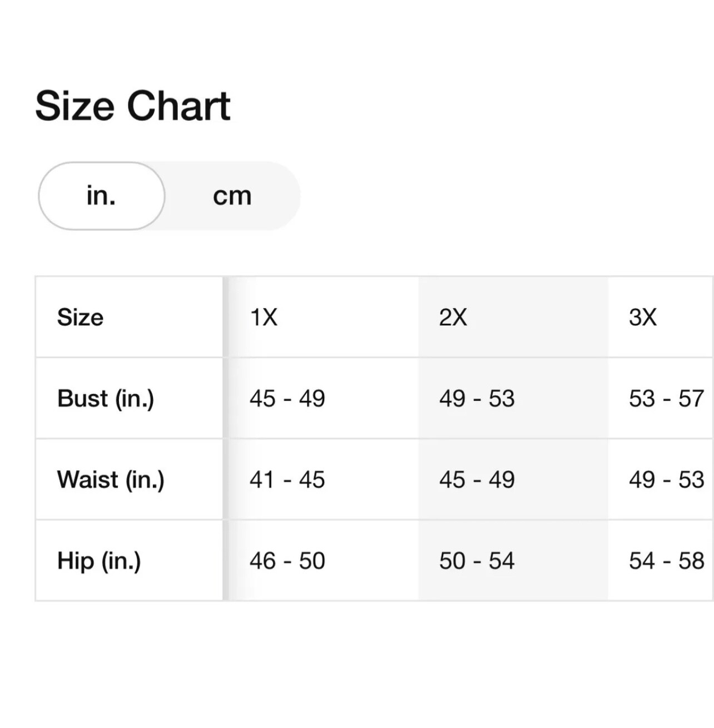714x728 pixels.
Task: Click the 3X bust value 53 - 57
Action: [666, 399]
